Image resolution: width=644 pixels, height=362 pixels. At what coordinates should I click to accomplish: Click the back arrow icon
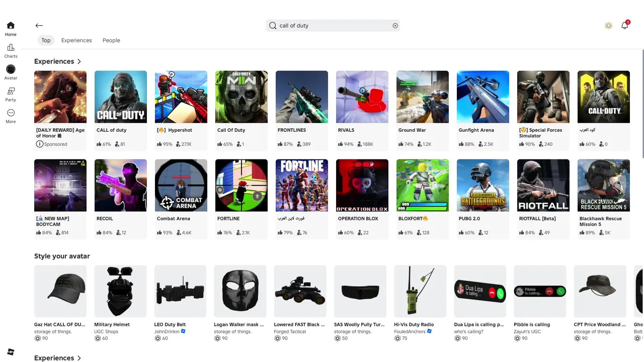pos(39,26)
